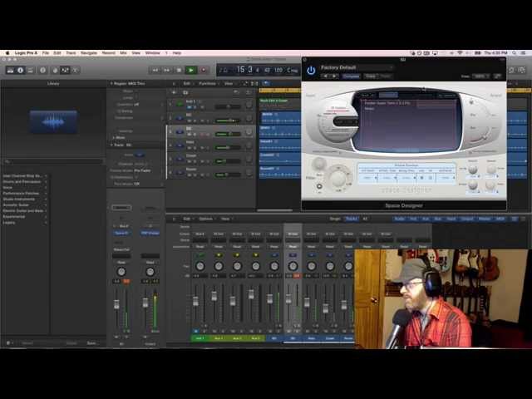532x399 pixels.
Task: Open the Apple menu
Action: click(7, 53)
